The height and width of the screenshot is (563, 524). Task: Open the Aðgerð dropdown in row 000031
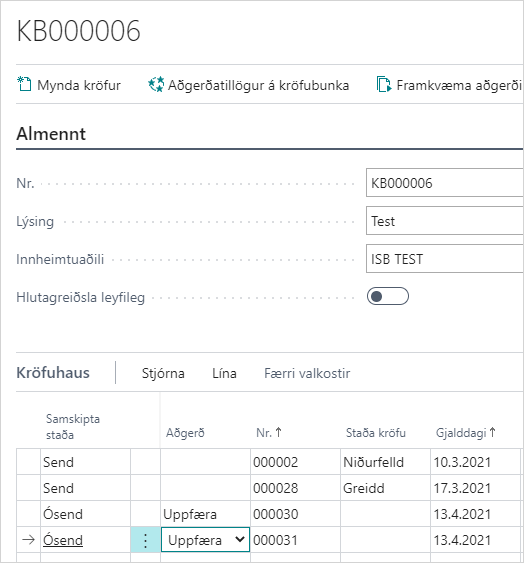(x=240, y=539)
